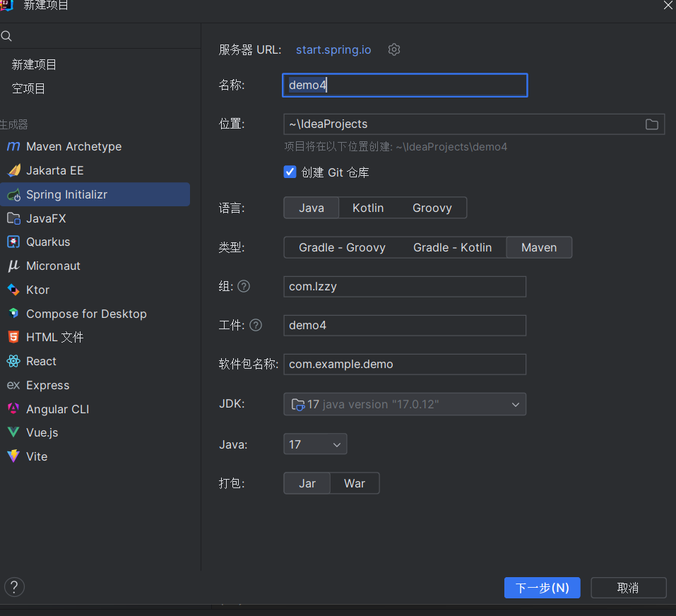Image resolution: width=676 pixels, height=616 pixels.
Task: Select Quarkus generator
Action: [95, 242]
